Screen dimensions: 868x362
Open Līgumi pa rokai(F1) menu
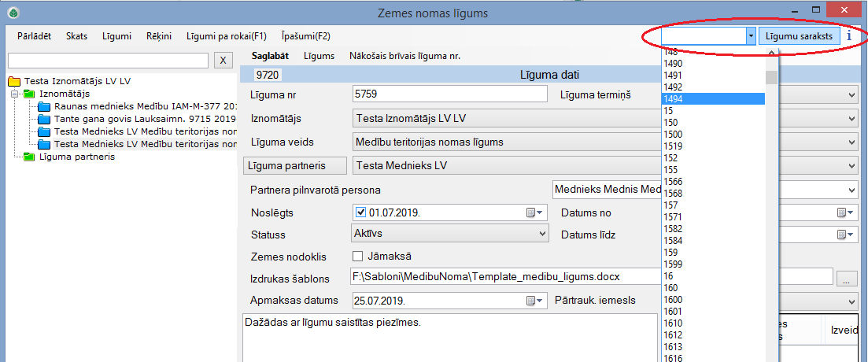click(x=227, y=36)
